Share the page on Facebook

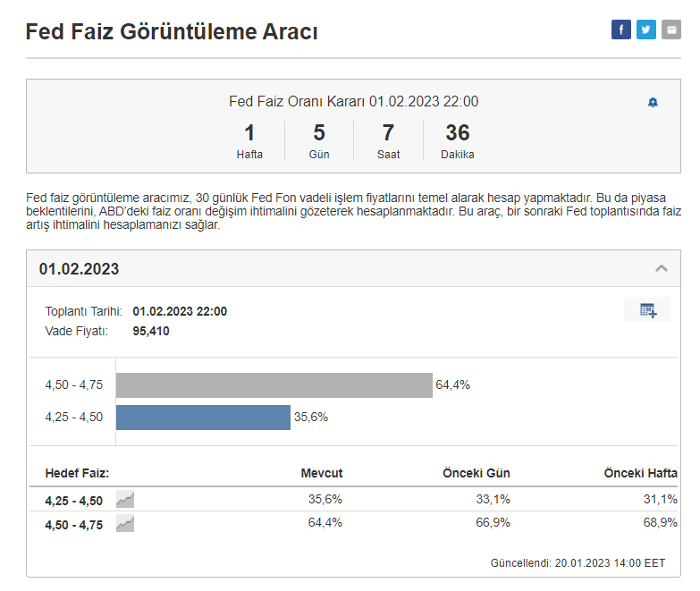[620, 30]
